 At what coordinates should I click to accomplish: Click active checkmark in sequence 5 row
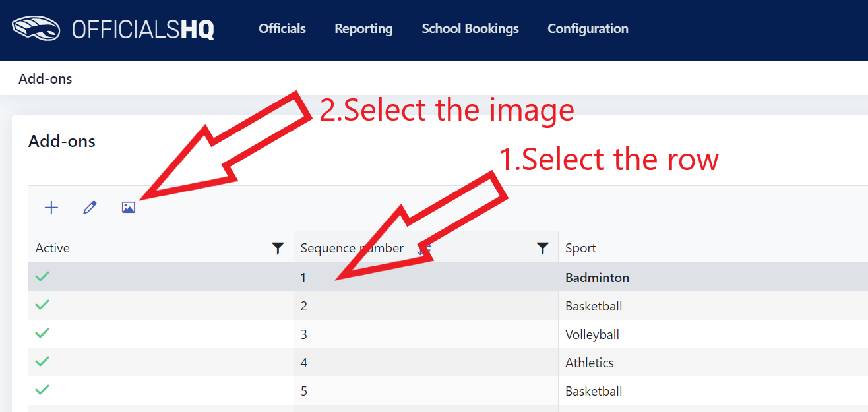click(42, 390)
